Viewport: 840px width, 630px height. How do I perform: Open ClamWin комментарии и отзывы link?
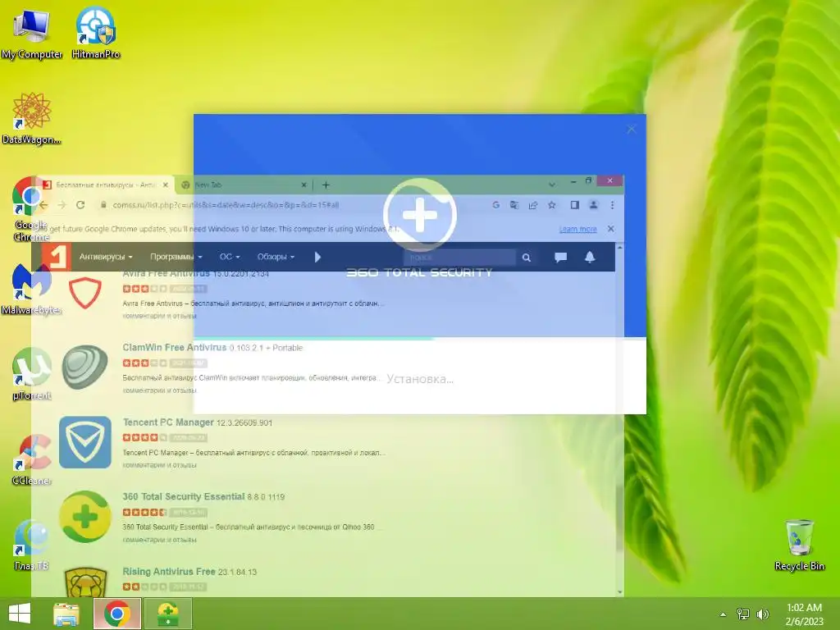(x=160, y=390)
